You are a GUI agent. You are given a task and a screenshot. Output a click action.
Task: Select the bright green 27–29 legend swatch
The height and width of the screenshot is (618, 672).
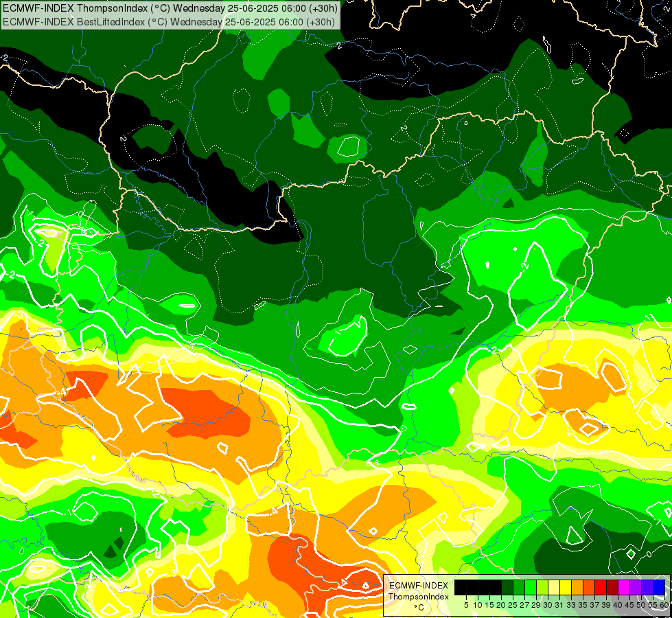(531, 587)
